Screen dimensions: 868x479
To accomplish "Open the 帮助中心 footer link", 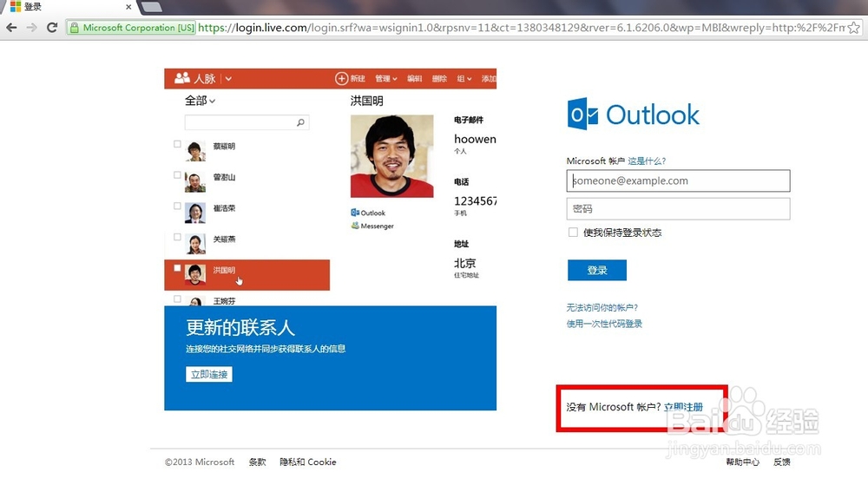I will (742, 462).
